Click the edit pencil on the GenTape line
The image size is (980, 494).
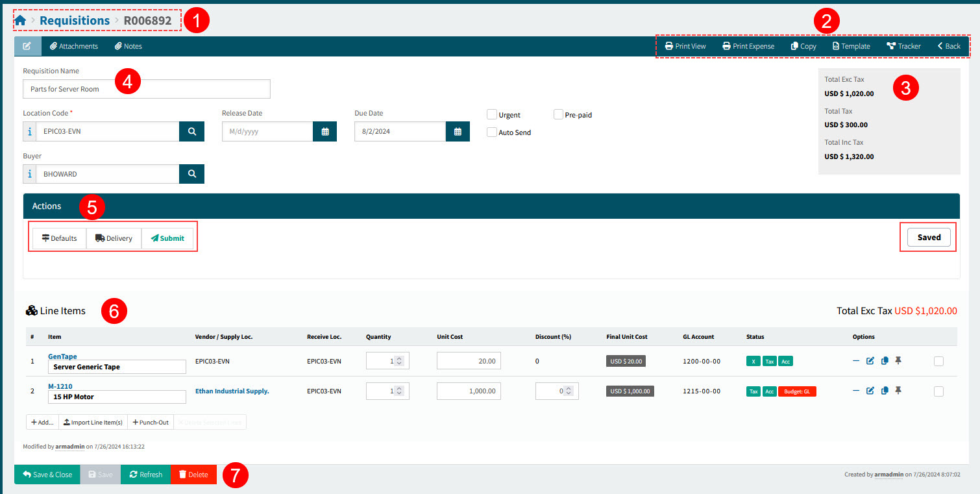pos(870,361)
